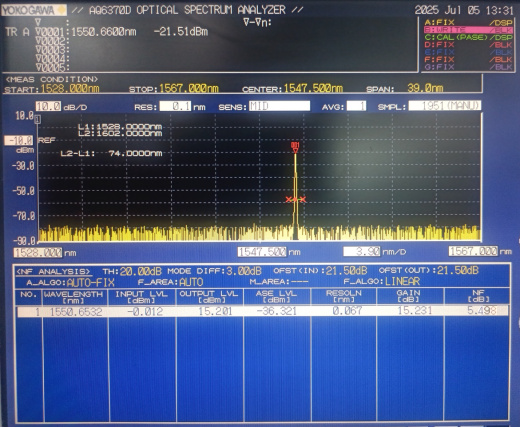The height and width of the screenshot is (428, 521).
Task: Select trace D:FIX /BLK entry
Action: pyautogui.click(x=468, y=45)
